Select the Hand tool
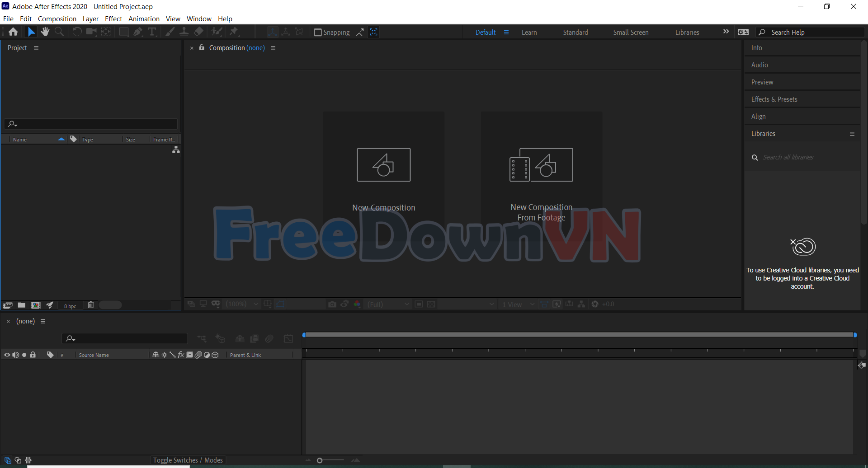The height and width of the screenshot is (468, 868). 45,32
